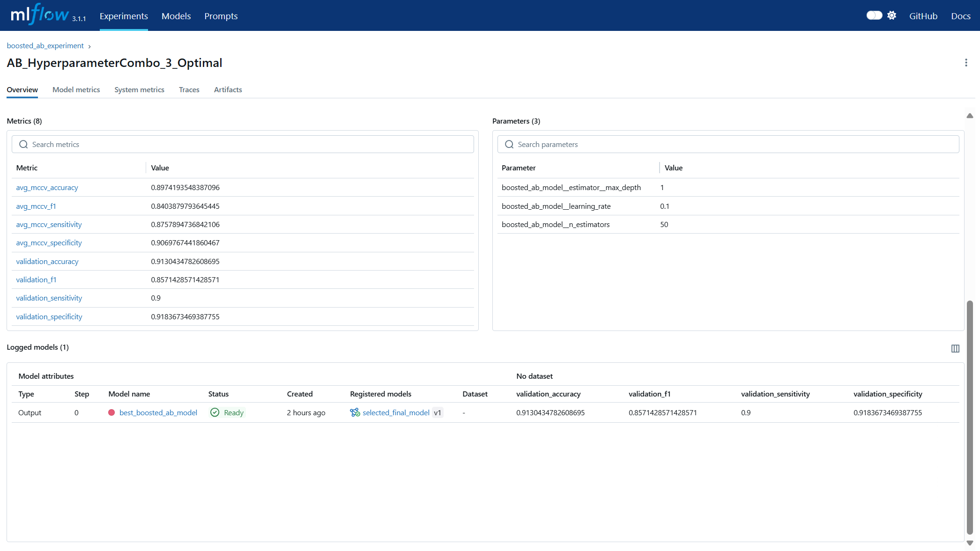
Task: Click the logged models column selector icon
Action: (955, 348)
